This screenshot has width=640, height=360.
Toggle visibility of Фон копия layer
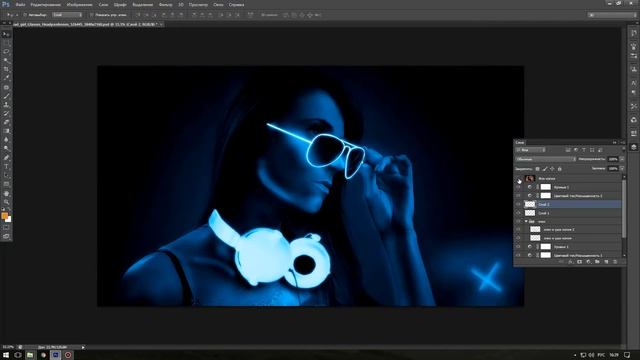point(518,179)
